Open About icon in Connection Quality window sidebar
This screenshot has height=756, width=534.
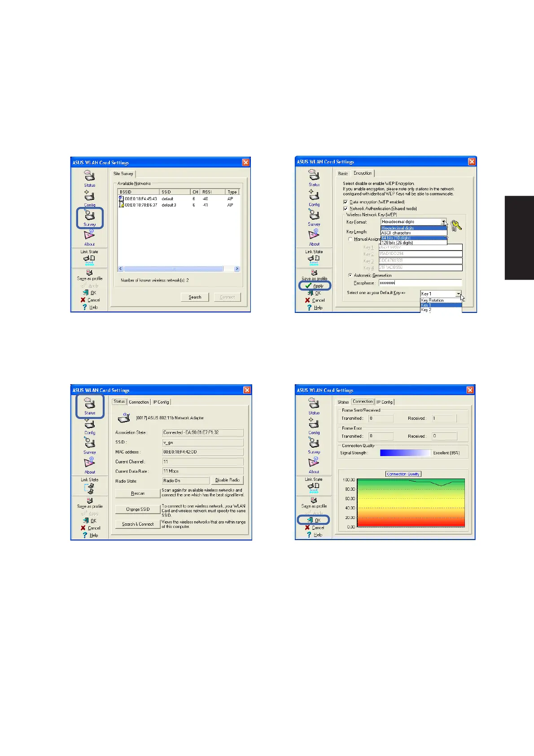click(x=314, y=462)
